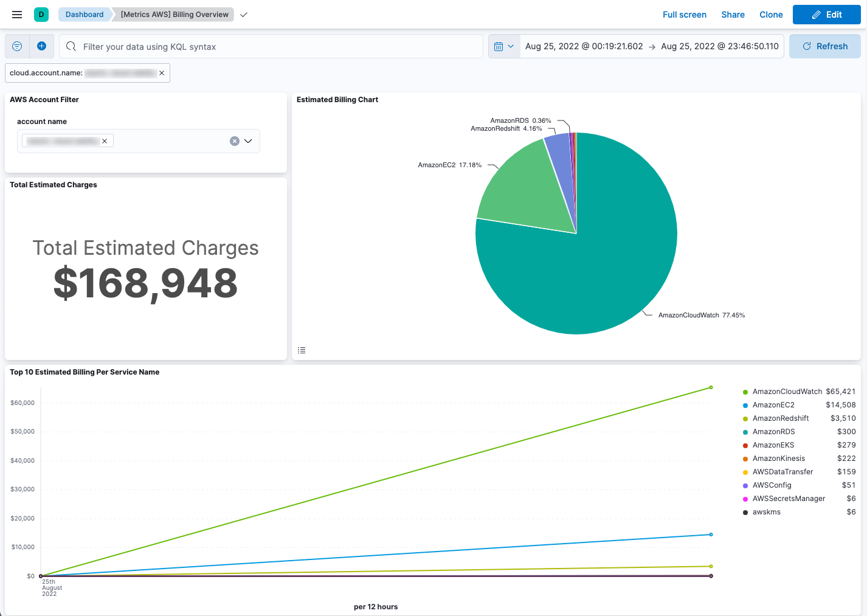
Task: Click the green "D" space avatar icon
Action: (40, 14)
